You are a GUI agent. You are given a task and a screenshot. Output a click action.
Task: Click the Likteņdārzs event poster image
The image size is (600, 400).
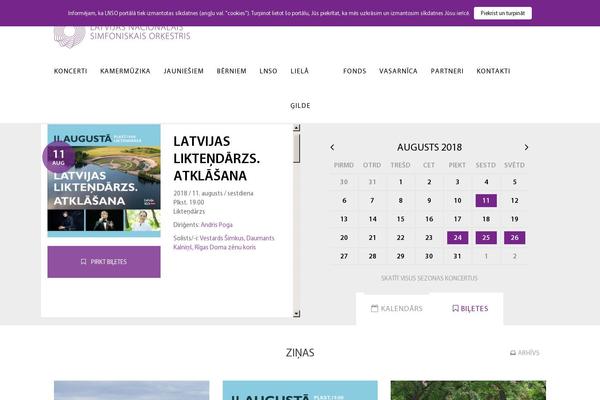104,180
